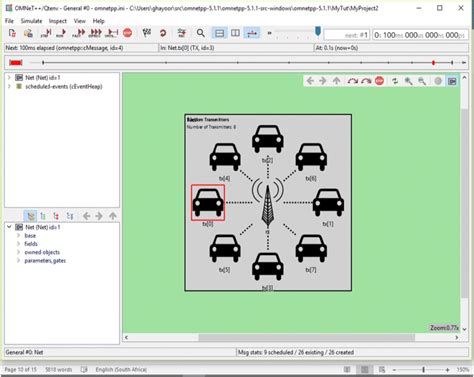Click the Set Up Configuration toolbar icon
The image size is (474, 377).
click(12, 33)
